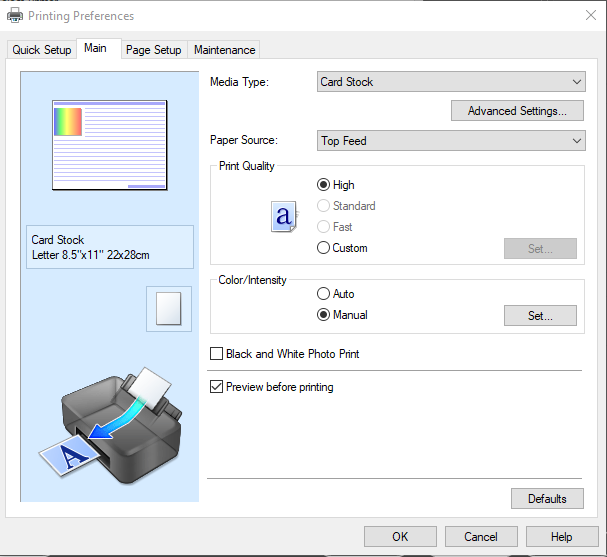607x557 pixels.
Task: Set Color/Intensity to Manual
Action: (342, 315)
